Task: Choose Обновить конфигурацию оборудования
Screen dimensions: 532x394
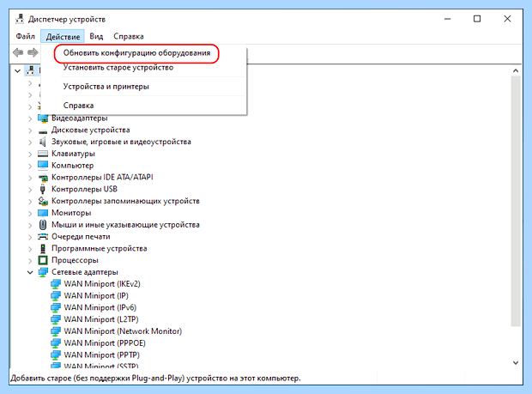Action: (136, 53)
